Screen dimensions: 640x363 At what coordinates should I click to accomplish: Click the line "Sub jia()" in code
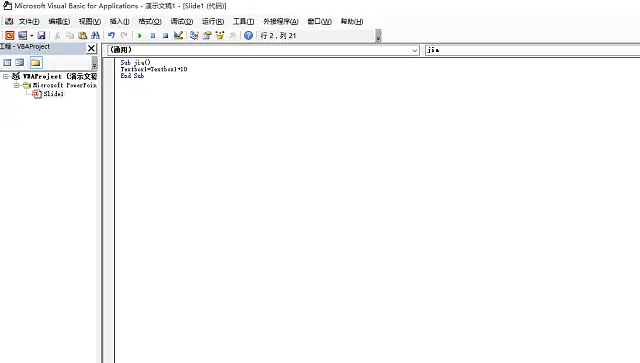136,63
